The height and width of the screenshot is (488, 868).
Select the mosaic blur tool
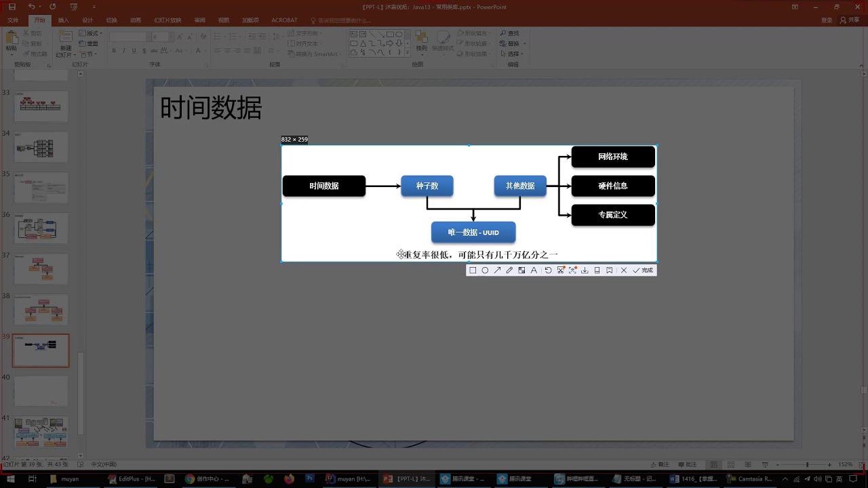tap(521, 270)
